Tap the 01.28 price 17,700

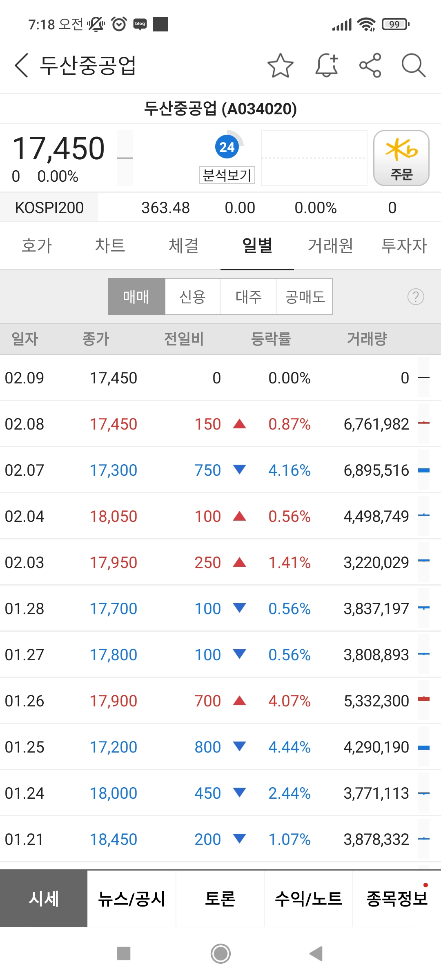pos(114,609)
